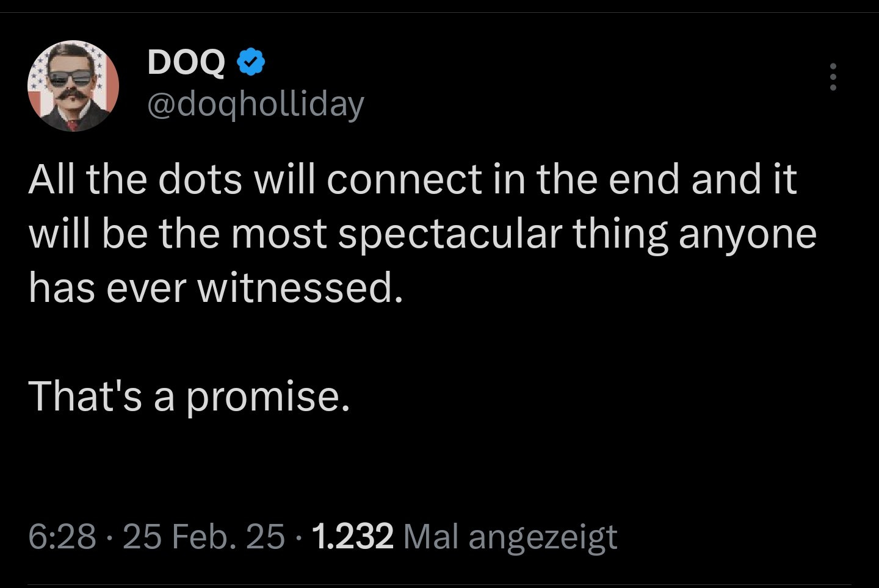Click the "Mal angezeigt" views label
The image size is (879, 588).
click(x=510, y=537)
